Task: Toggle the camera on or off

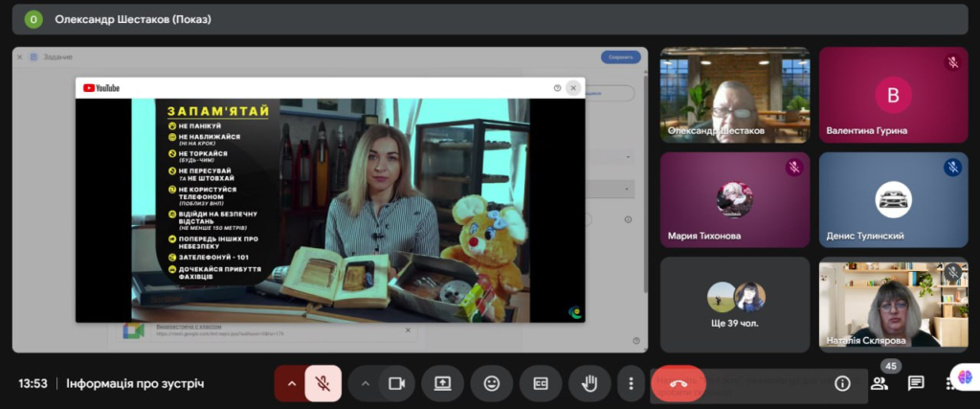Action: point(395,383)
